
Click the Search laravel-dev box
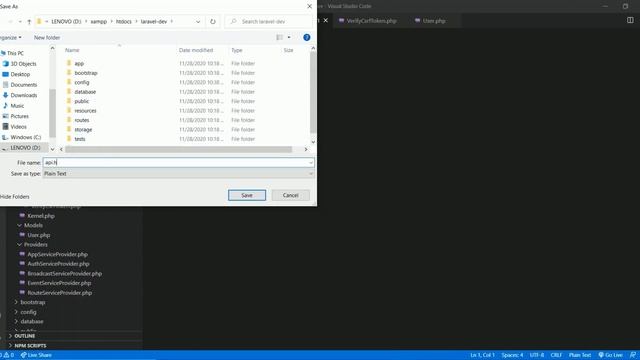[268, 21]
